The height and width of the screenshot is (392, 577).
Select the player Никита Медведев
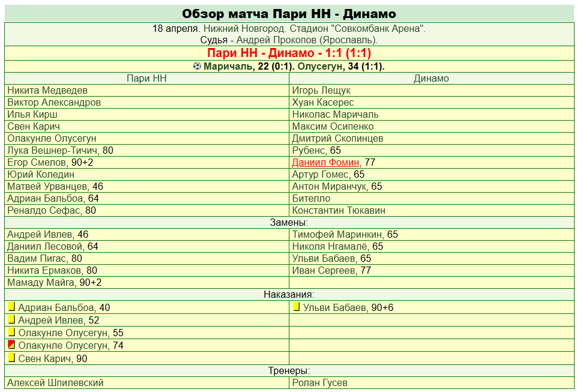pyautogui.click(x=47, y=90)
